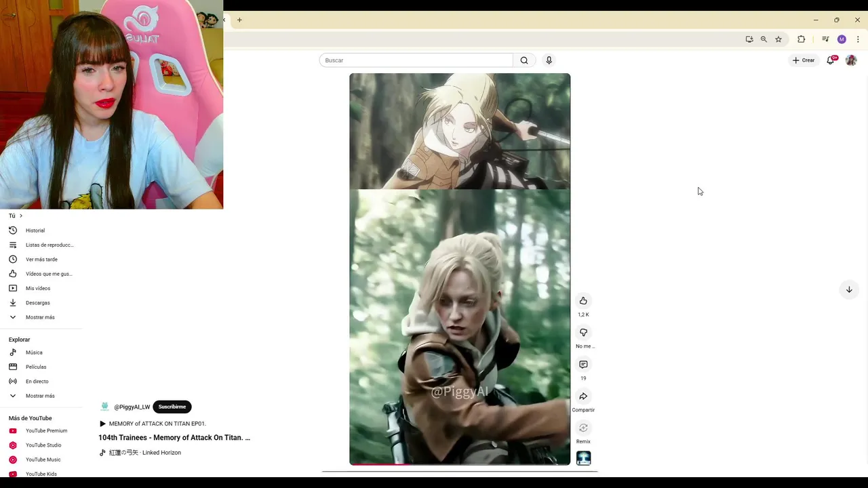Open the @PiggyAI_LW channel link
868x488 pixels.
[132, 407]
